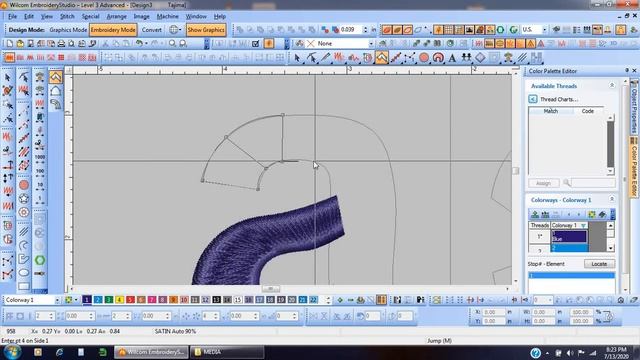This screenshot has width=640, height=360.
Task: Click the 0.039 value stepper arrows
Action: [x=365, y=30]
